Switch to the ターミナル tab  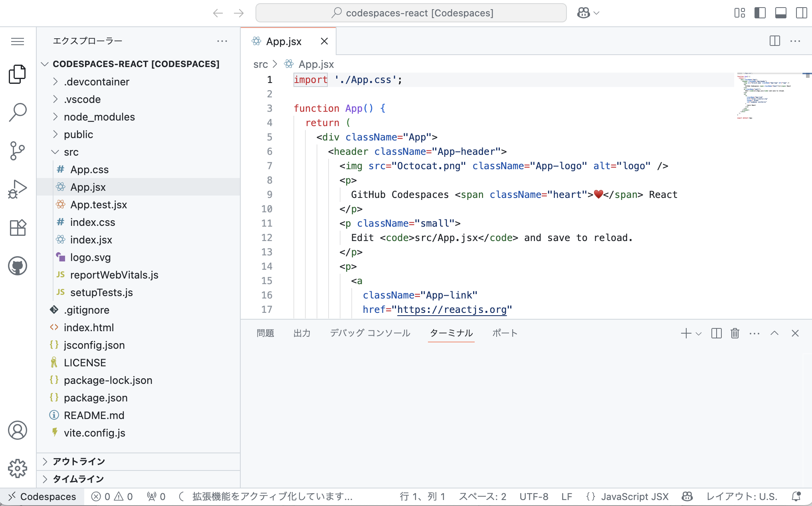tap(451, 333)
